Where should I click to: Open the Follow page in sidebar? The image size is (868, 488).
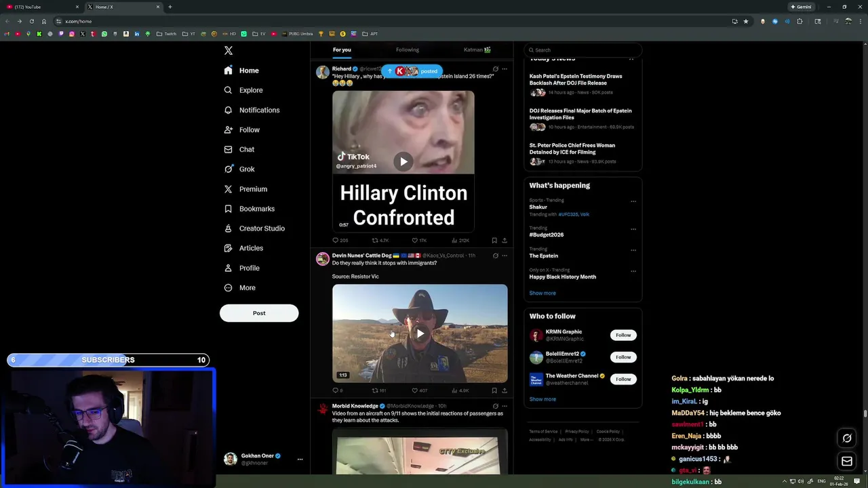pos(242,129)
